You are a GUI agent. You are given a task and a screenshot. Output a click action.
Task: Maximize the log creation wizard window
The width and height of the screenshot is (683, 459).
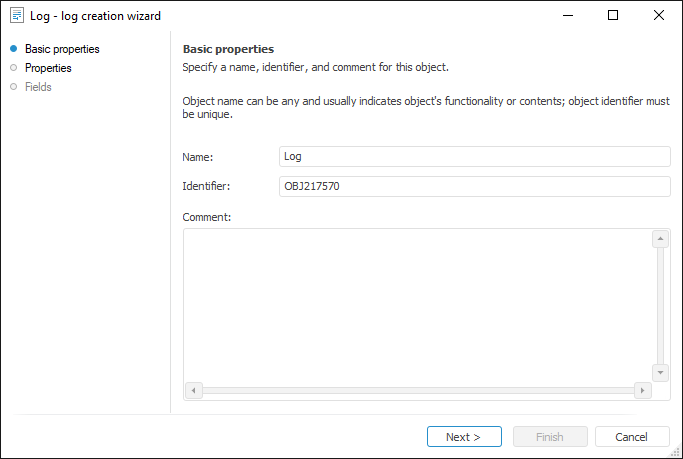(613, 16)
